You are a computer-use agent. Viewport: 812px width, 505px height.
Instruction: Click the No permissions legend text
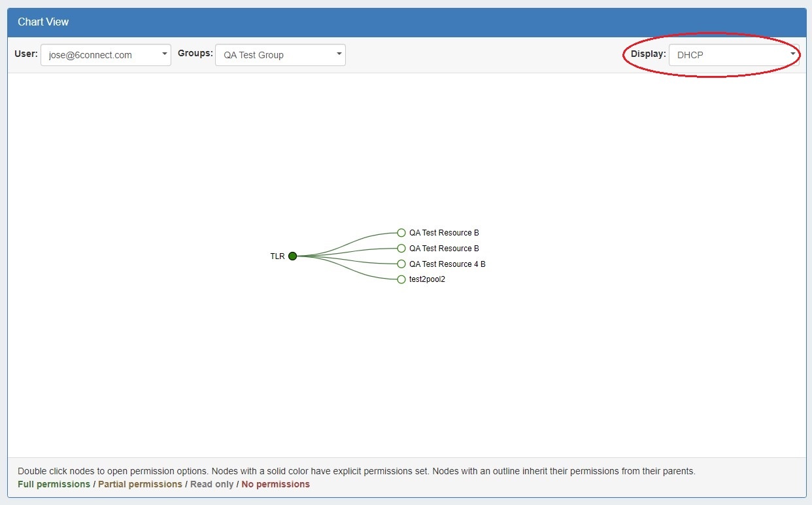[x=275, y=484]
